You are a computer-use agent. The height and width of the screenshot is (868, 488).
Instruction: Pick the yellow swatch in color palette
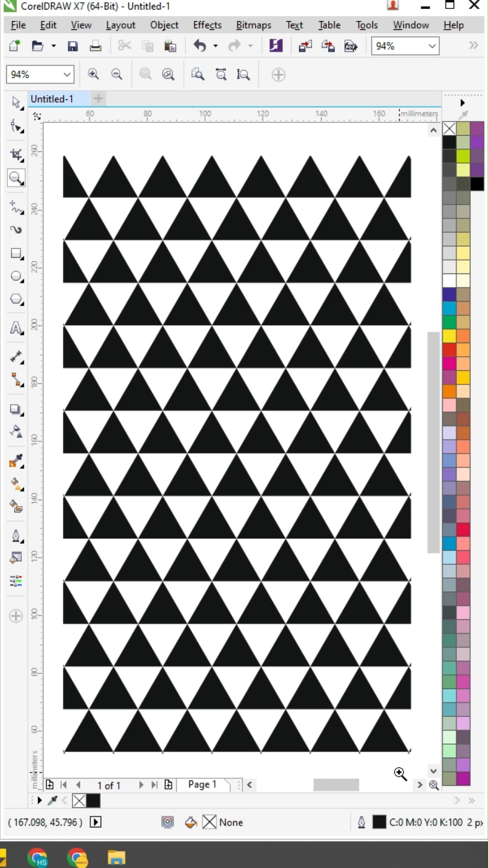[x=449, y=335]
